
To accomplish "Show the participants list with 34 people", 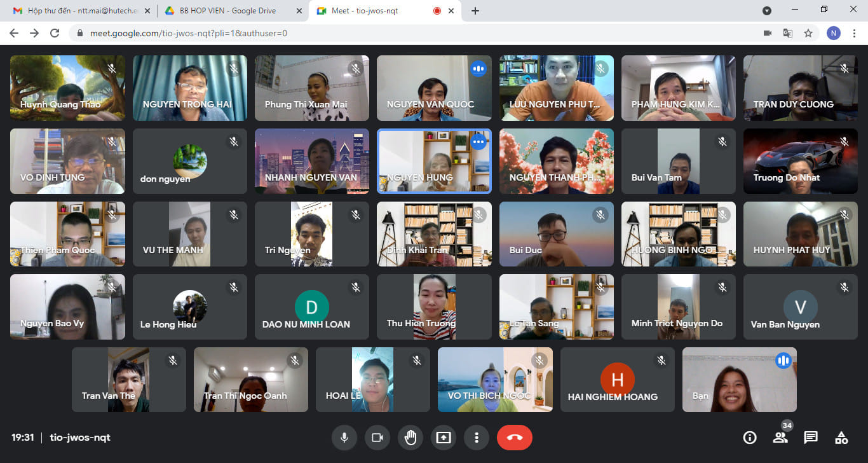I will [780, 438].
